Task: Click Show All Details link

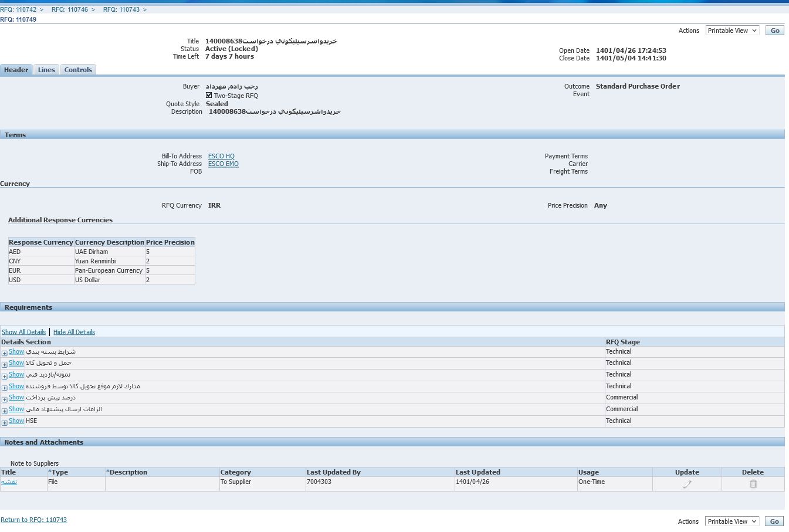Action: (x=23, y=332)
